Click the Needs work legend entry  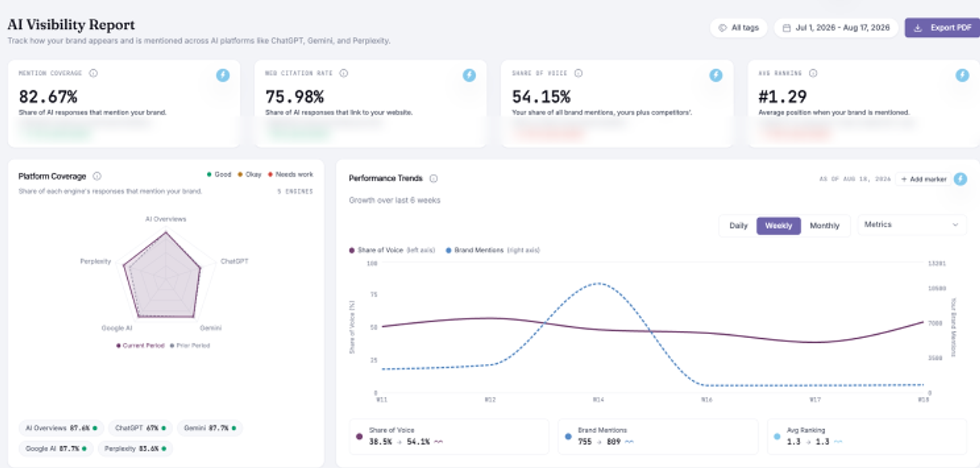tap(290, 175)
